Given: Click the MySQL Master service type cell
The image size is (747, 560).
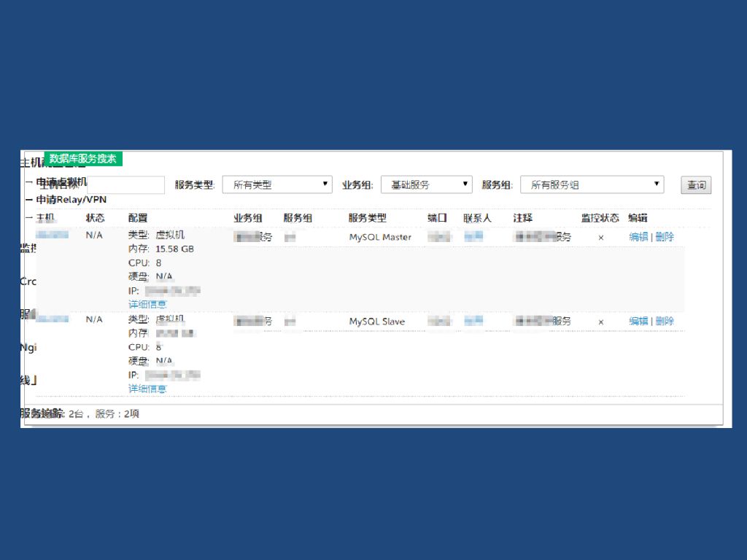Looking at the screenshot, I should pyautogui.click(x=380, y=237).
